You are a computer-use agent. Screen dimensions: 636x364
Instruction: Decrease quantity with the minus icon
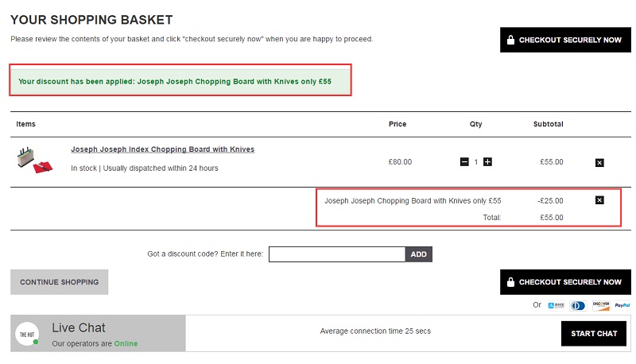(x=464, y=161)
